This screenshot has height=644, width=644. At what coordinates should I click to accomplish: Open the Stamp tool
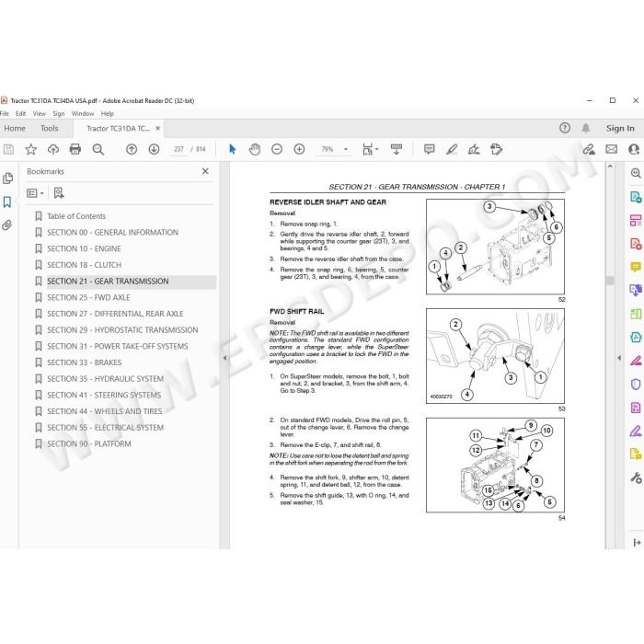[x=496, y=149]
